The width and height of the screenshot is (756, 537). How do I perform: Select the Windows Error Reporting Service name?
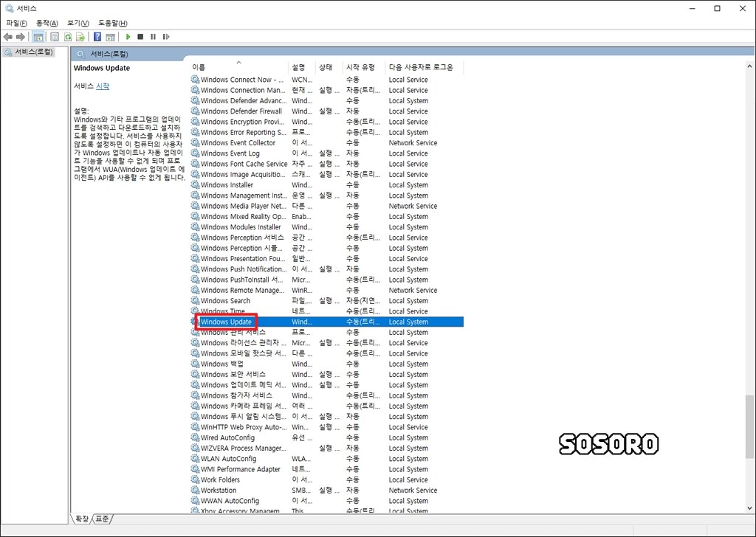[244, 132]
